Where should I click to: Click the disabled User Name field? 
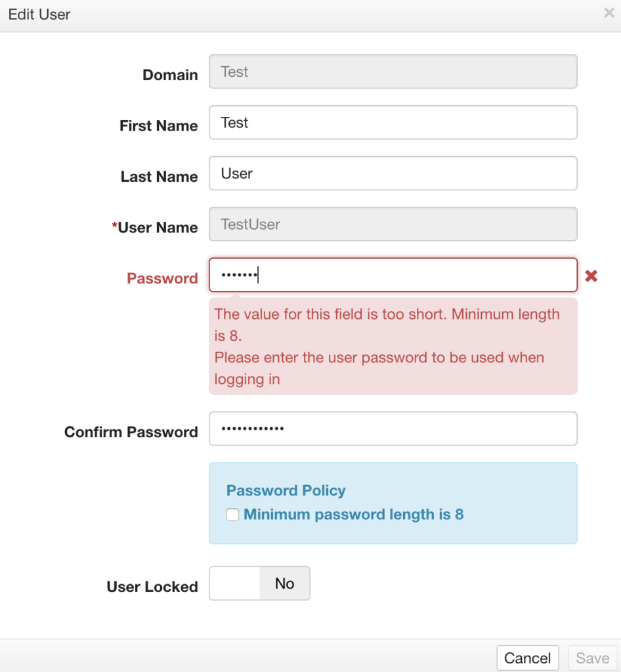393,224
